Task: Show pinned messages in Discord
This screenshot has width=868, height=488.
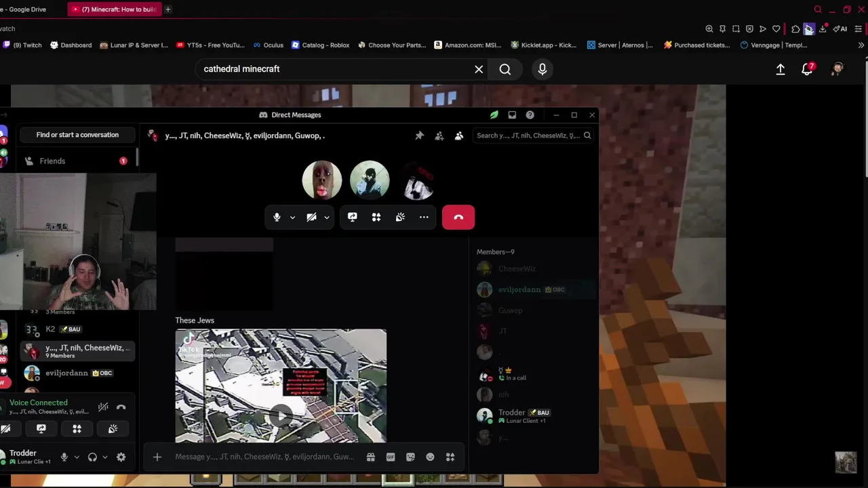Action: click(x=420, y=136)
